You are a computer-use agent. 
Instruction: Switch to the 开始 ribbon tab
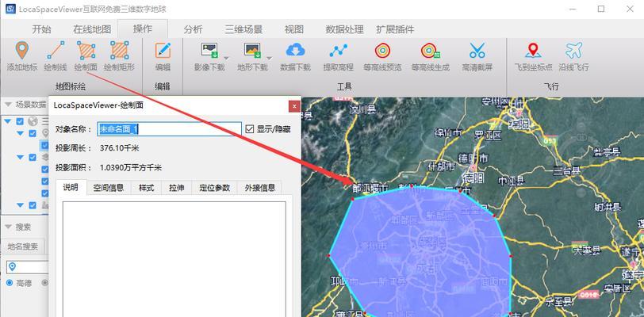pos(42,29)
